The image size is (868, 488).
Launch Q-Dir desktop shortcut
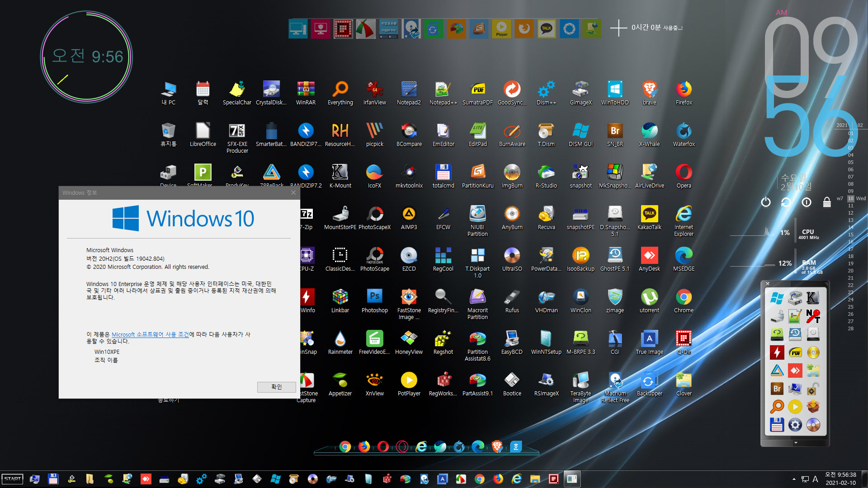tap(684, 343)
